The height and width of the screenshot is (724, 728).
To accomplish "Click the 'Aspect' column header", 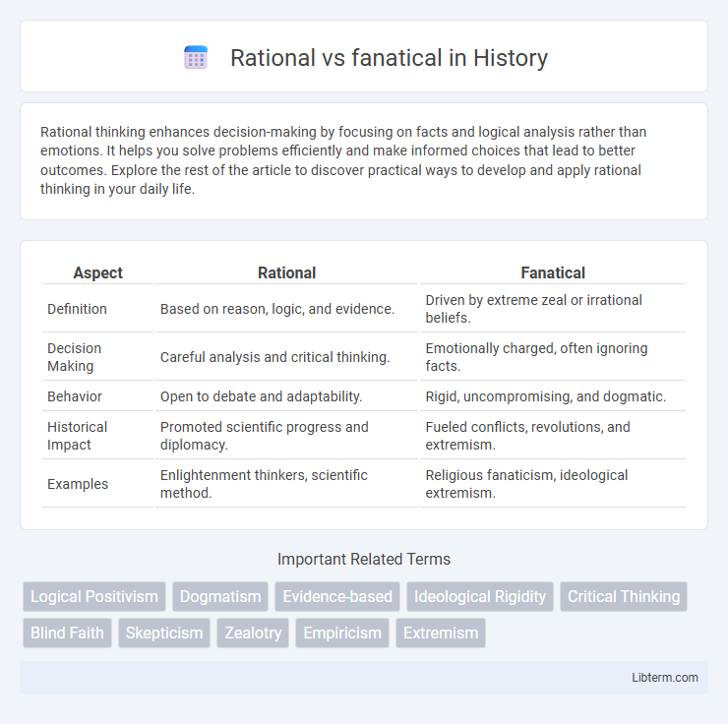I will click(97, 272).
